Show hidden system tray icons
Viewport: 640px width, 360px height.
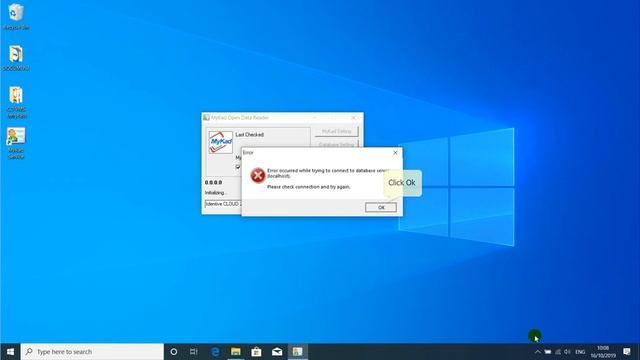coord(538,352)
